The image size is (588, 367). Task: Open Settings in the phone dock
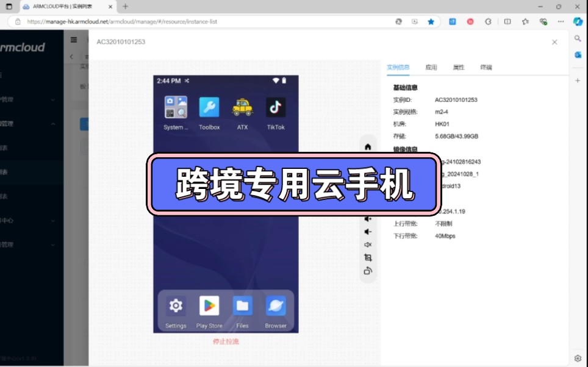(176, 306)
